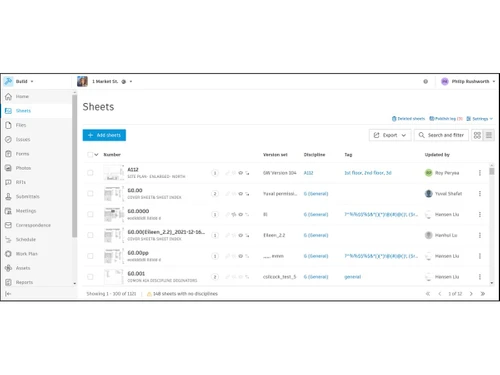Click the eye icon on row A112
The width and height of the screenshot is (500, 375).
[240, 173]
